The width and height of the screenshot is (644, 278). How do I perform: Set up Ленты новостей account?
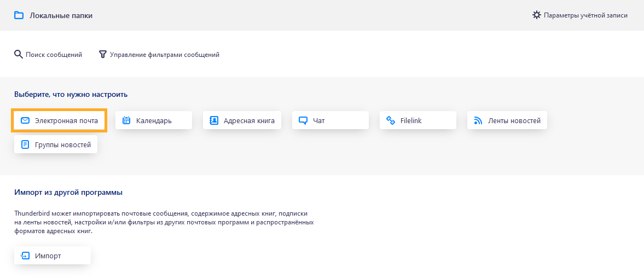coord(507,120)
